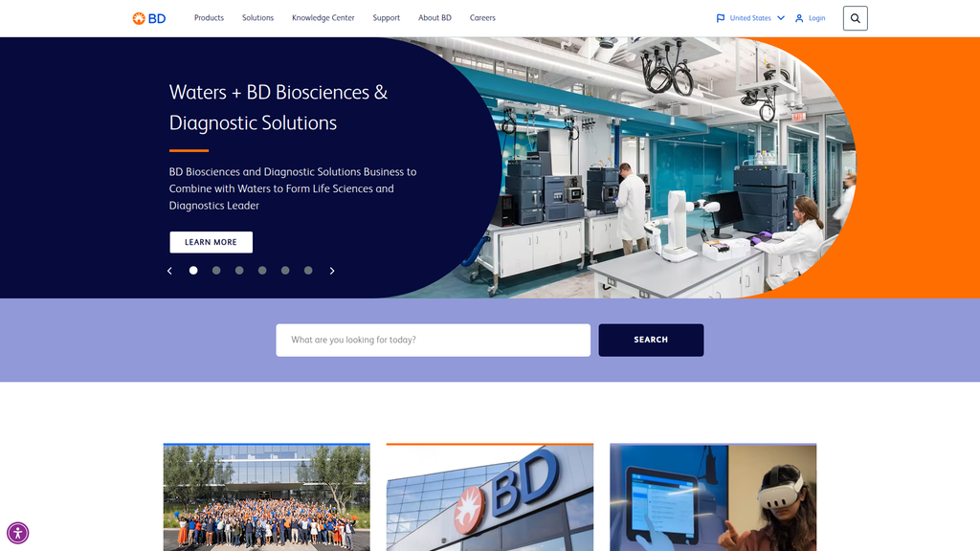Click the Waters + BD Biosciences headline
This screenshot has width=980, height=551.
[278, 107]
